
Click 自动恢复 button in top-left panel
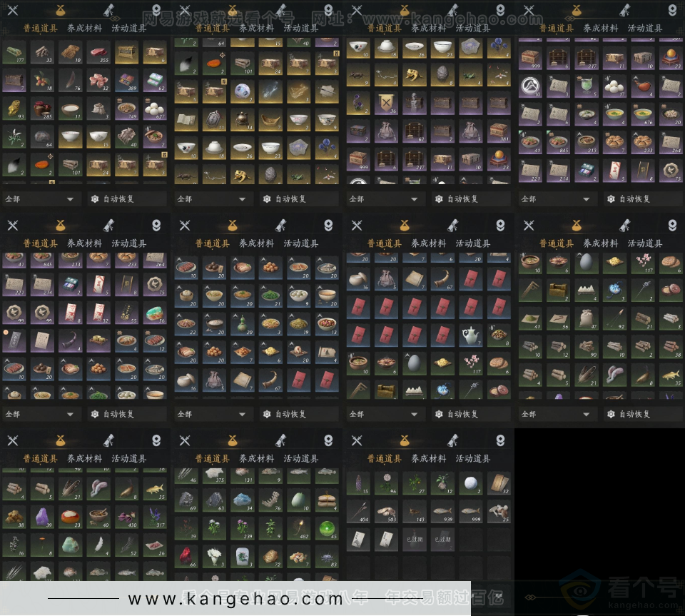(127, 198)
